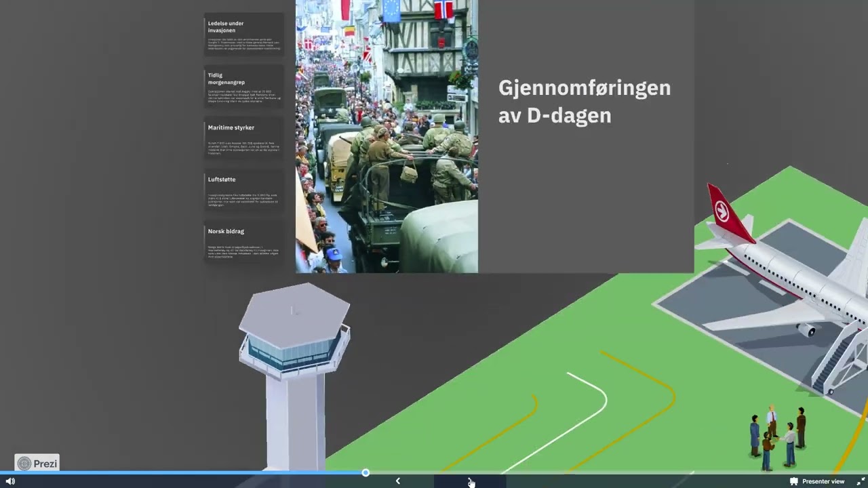Open the 'Tidlig morgenangrep' topic

(x=244, y=87)
